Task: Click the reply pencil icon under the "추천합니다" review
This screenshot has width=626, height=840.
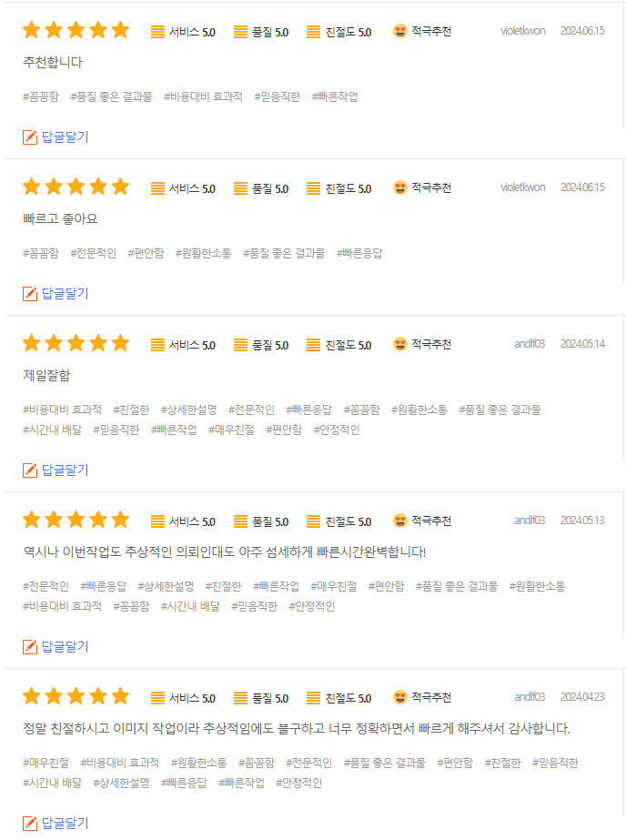Action: coord(30,137)
